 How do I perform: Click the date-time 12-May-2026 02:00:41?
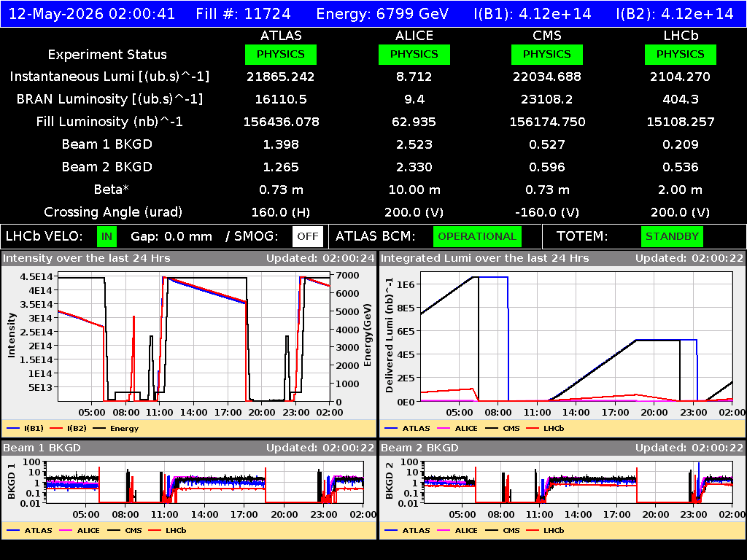click(x=92, y=14)
